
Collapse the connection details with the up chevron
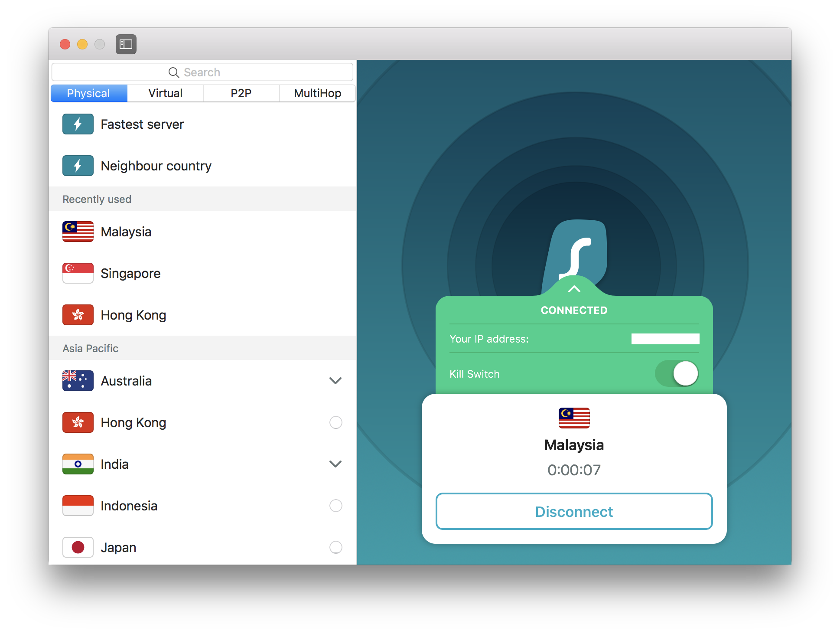pyautogui.click(x=574, y=289)
